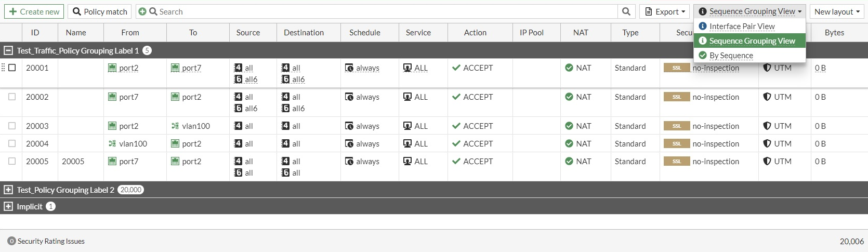
Task: Check the box for policy 20005
Action: pyautogui.click(x=12, y=161)
